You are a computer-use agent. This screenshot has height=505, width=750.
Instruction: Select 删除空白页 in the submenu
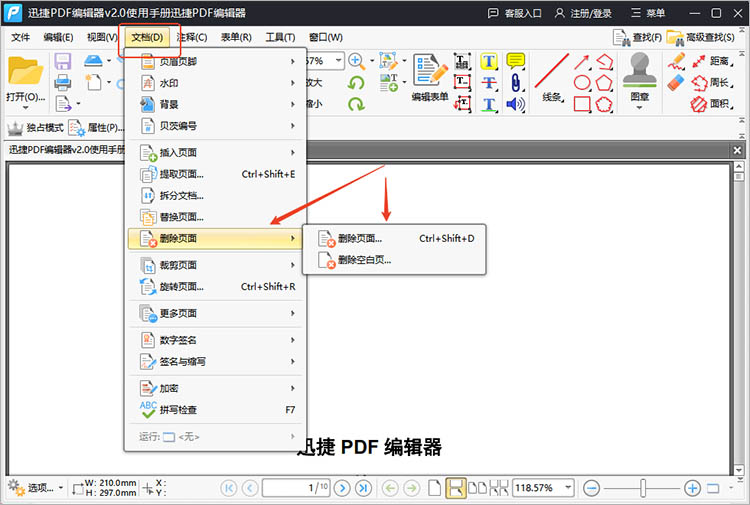(364, 260)
